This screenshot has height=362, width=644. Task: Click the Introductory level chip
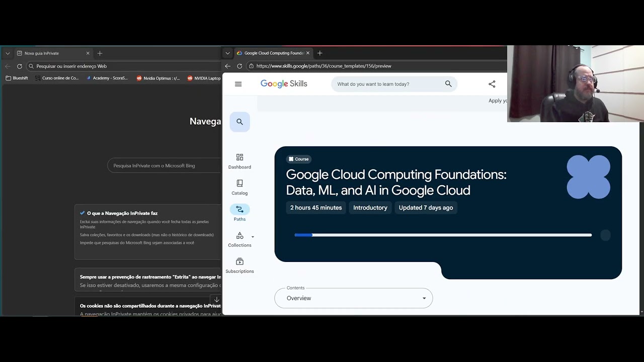tap(370, 208)
